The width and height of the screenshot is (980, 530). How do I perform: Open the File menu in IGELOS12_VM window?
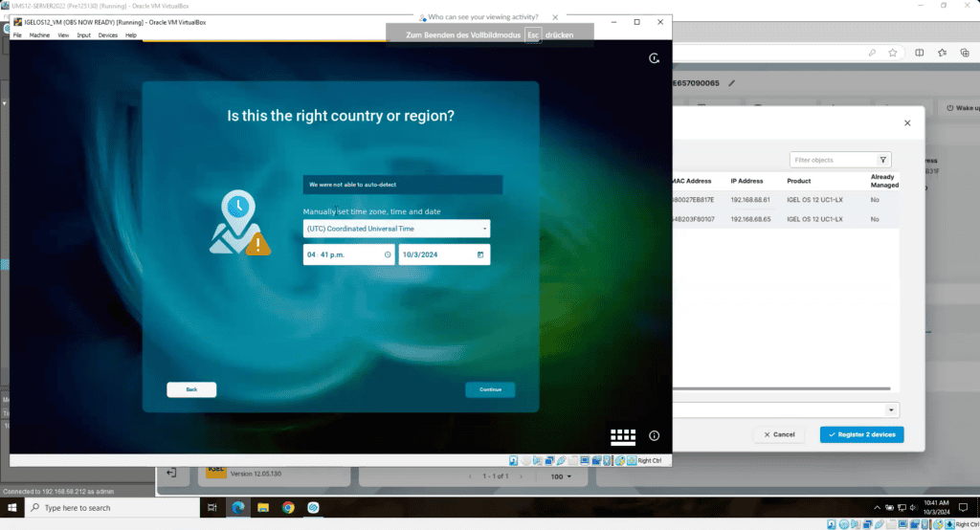click(x=17, y=35)
